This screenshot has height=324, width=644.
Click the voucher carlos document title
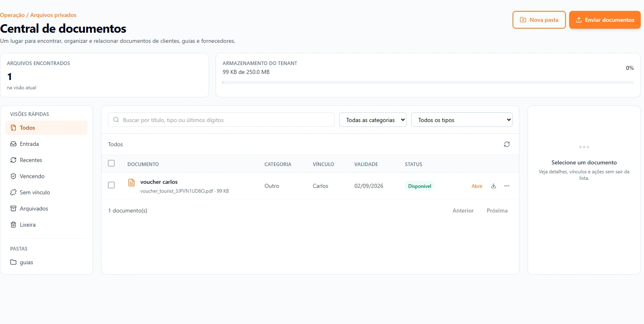159,182
